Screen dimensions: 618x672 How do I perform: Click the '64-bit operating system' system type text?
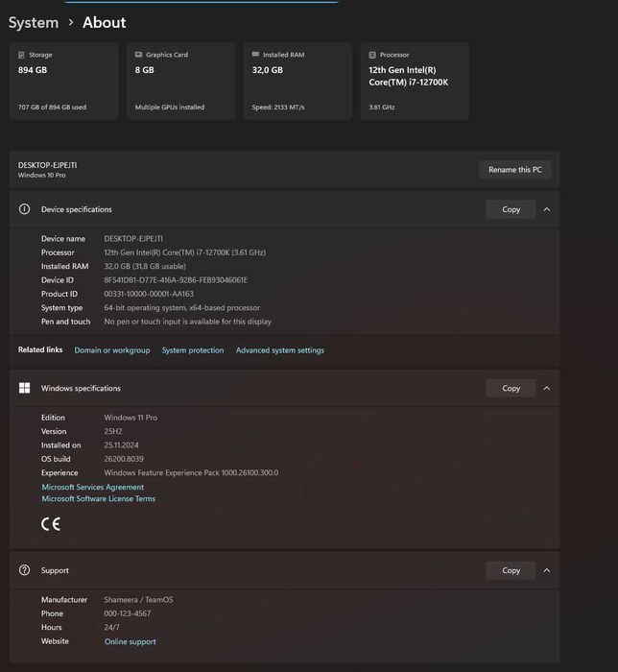(x=182, y=308)
